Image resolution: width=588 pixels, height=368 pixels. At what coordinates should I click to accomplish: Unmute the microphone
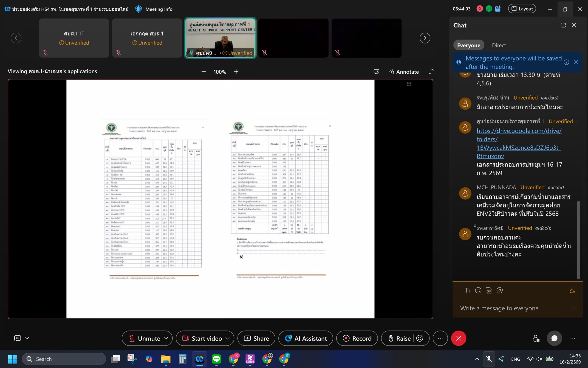click(144, 338)
